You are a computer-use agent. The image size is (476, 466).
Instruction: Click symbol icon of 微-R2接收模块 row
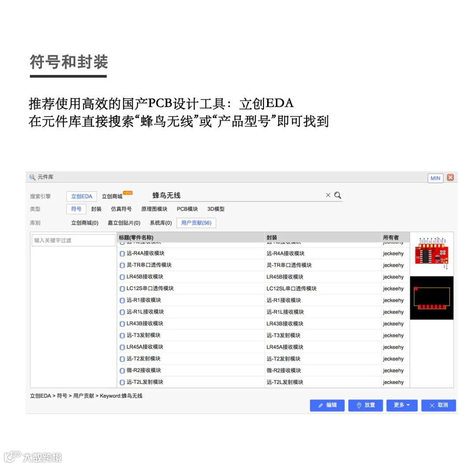122,371
